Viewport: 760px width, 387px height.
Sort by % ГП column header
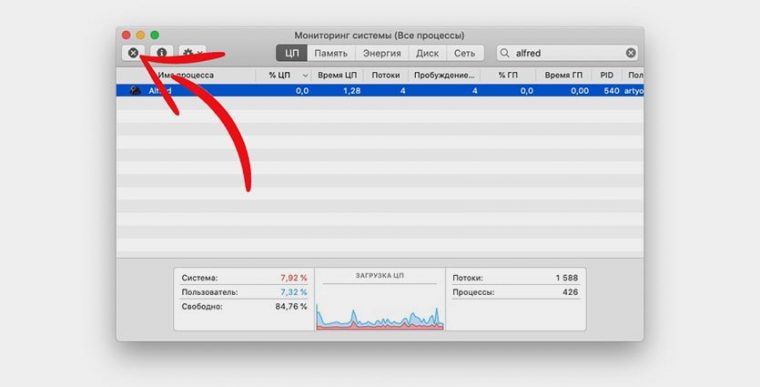[508, 75]
